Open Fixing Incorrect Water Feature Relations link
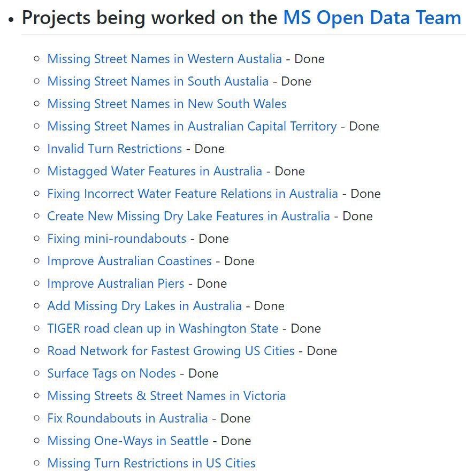Viewport: 466px width, 476px height. coord(193,194)
